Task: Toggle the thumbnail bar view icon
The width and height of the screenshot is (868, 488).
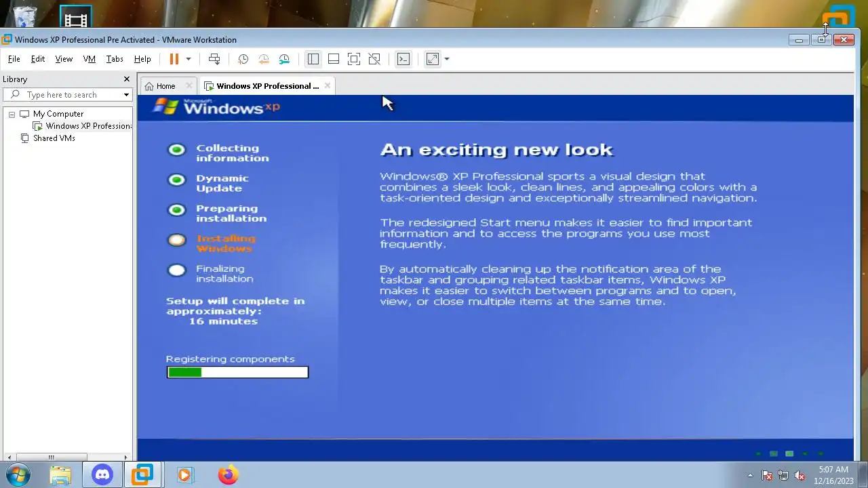Action: pyautogui.click(x=333, y=59)
